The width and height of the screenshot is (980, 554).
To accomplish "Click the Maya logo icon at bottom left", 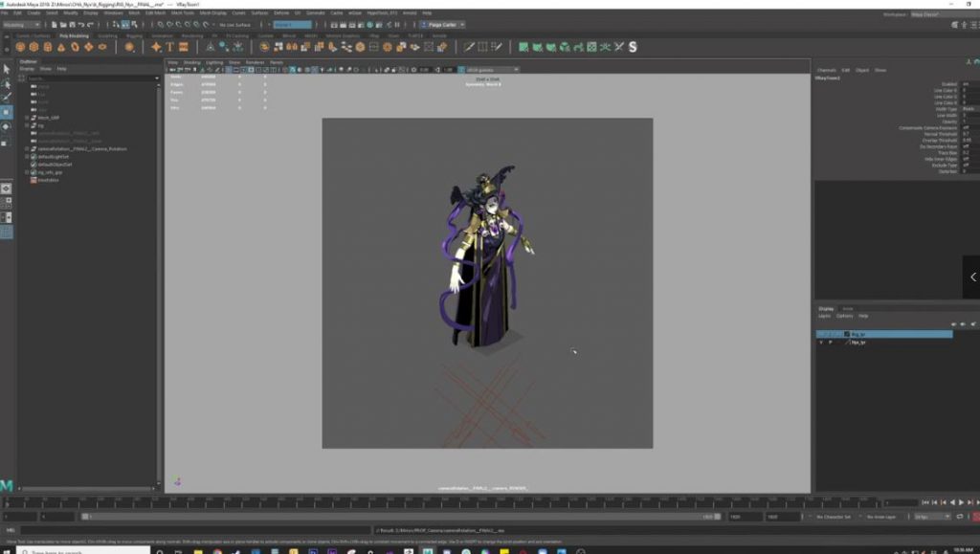I will (7, 485).
